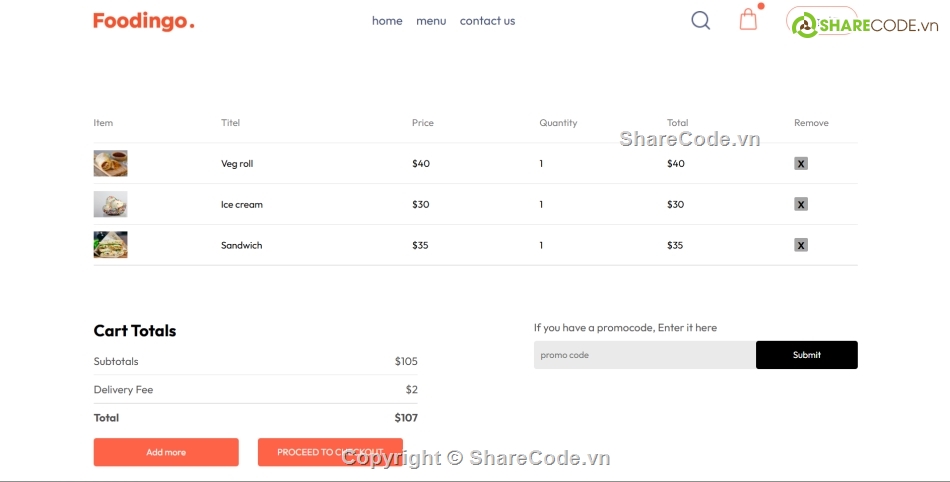The image size is (950, 482).
Task: Go to the home page link
Action: [x=387, y=21]
